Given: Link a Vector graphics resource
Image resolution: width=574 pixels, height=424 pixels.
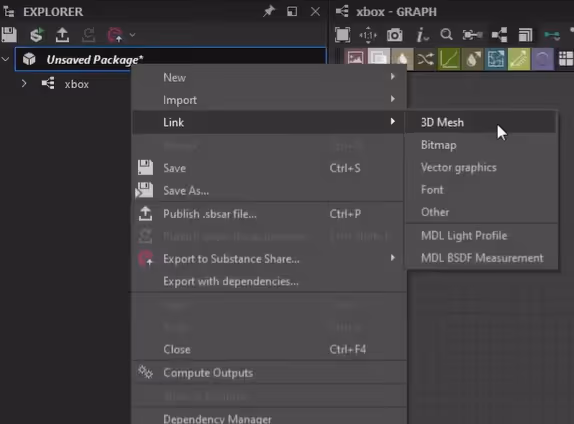Looking at the screenshot, I should [481, 167].
